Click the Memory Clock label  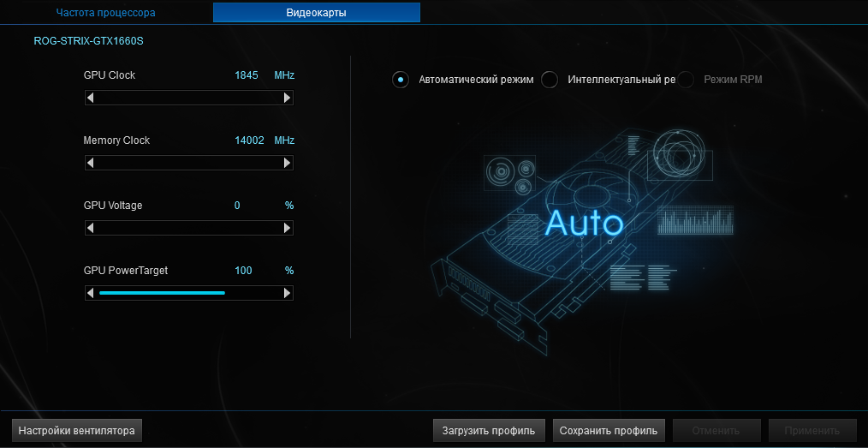(116, 140)
